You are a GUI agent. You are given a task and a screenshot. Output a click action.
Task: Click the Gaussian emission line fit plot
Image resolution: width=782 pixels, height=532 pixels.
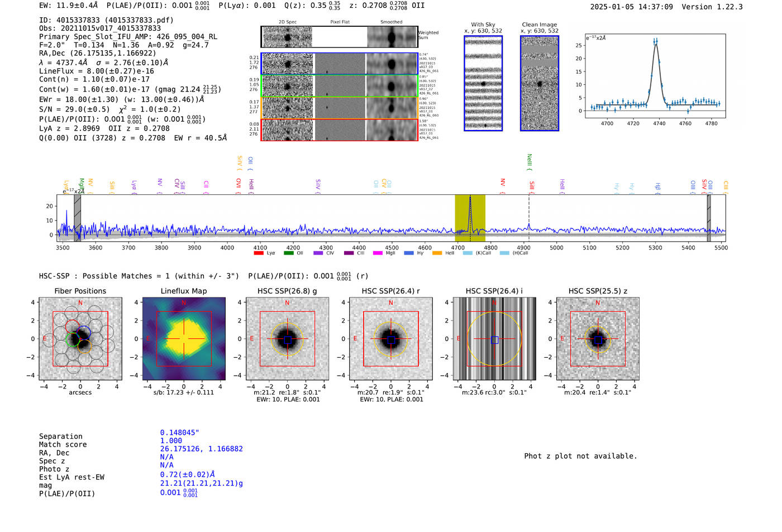[655, 76]
